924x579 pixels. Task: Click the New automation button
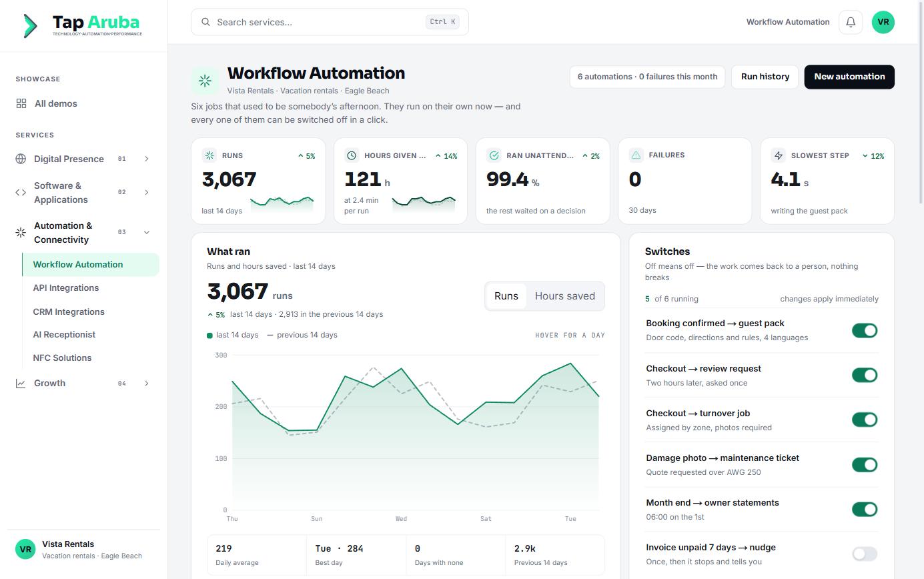(849, 77)
